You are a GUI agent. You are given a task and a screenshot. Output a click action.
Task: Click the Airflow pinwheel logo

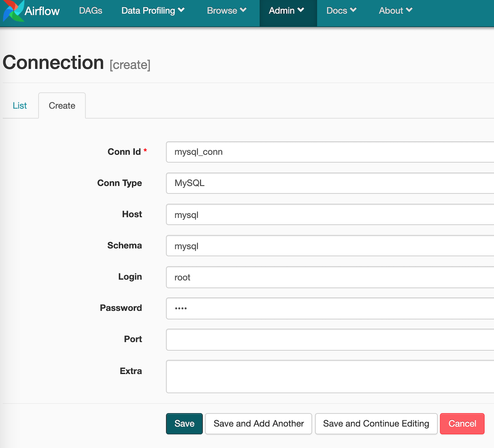[13, 11]
